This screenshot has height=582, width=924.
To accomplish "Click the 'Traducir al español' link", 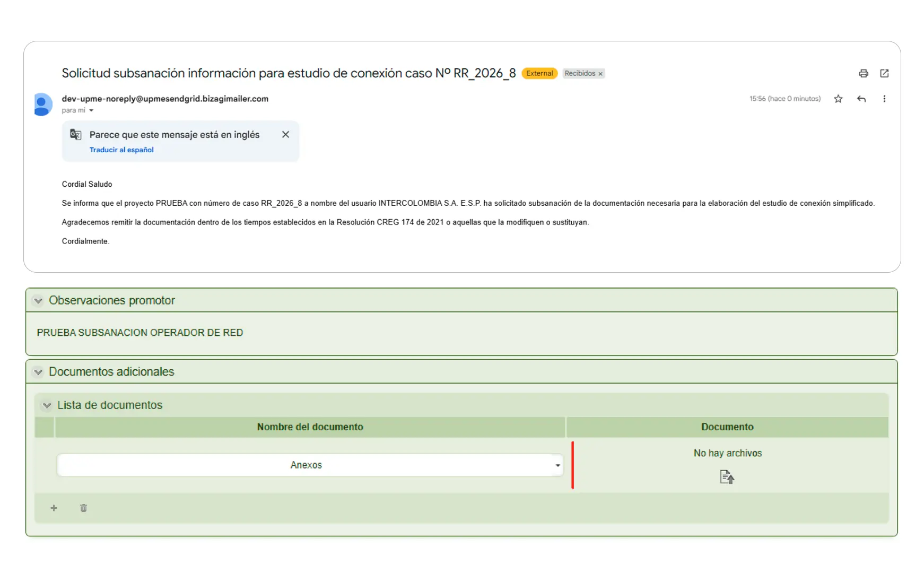I will 121,150.
